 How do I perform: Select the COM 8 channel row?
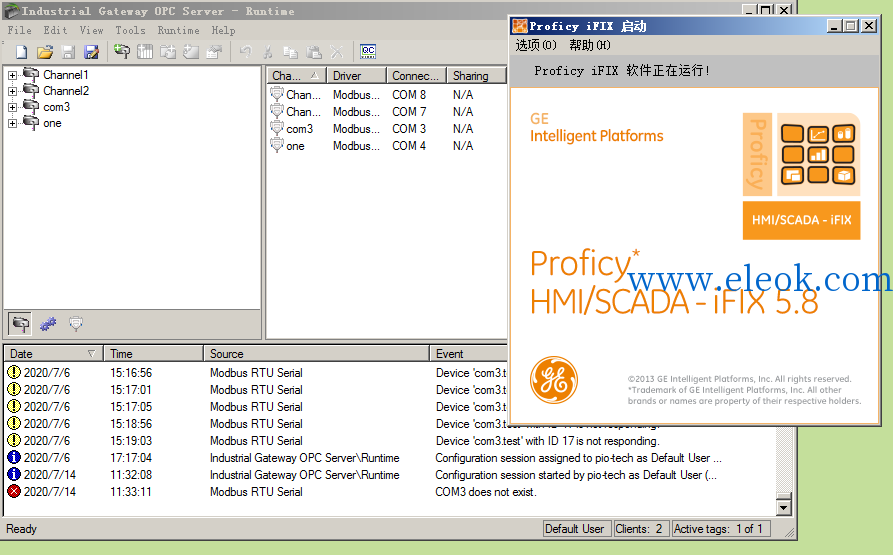pyautogui.click(x=387, y=94)
